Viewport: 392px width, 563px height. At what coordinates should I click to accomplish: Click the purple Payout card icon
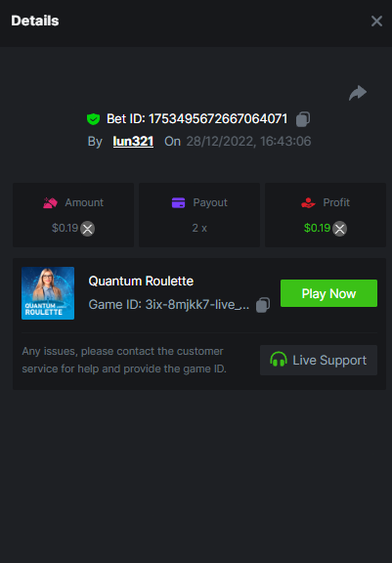click(179, 203)
